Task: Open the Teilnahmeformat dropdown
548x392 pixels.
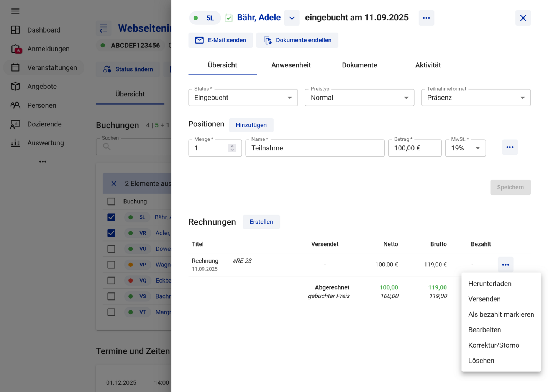Action: [476, 98]
